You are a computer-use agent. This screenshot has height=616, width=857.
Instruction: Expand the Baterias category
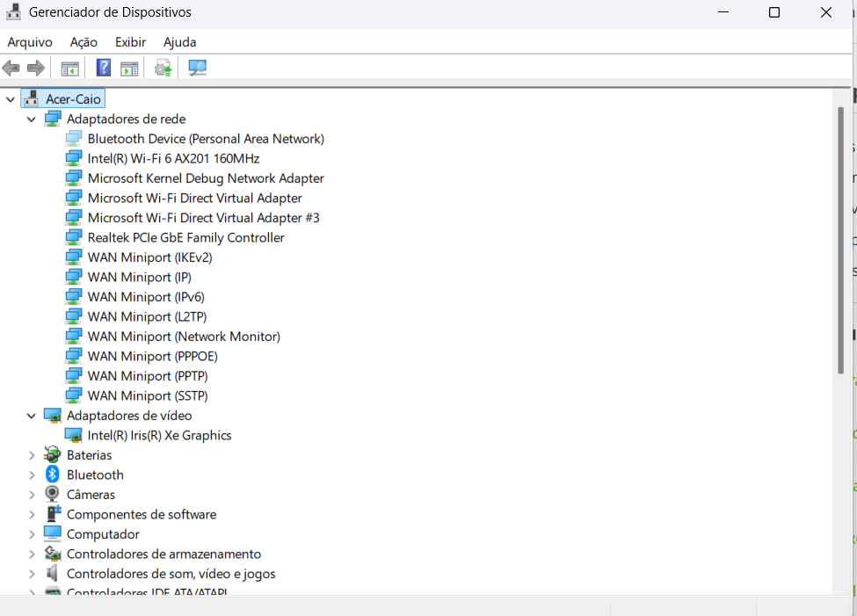[32, 455]
